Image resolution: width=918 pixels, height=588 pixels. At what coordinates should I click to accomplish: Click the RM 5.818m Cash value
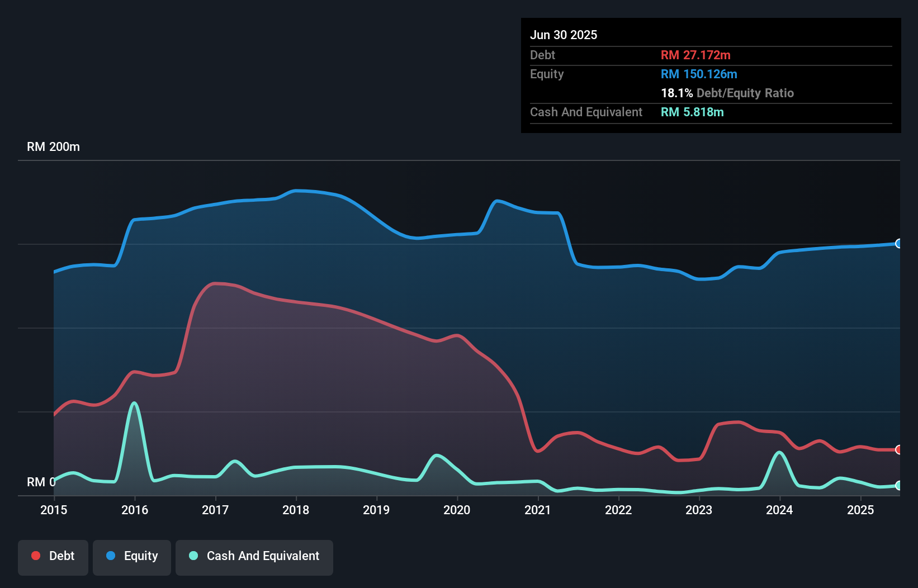[692, 112]
